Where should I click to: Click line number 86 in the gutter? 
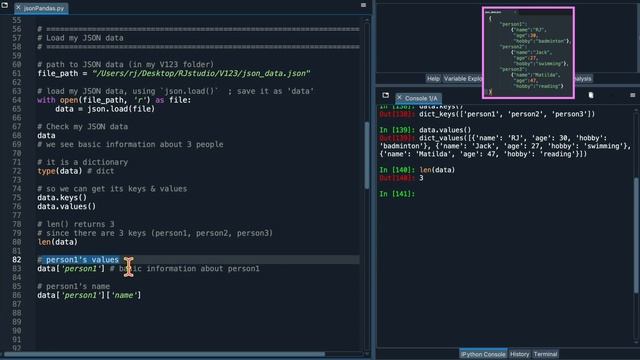[16, 295]
